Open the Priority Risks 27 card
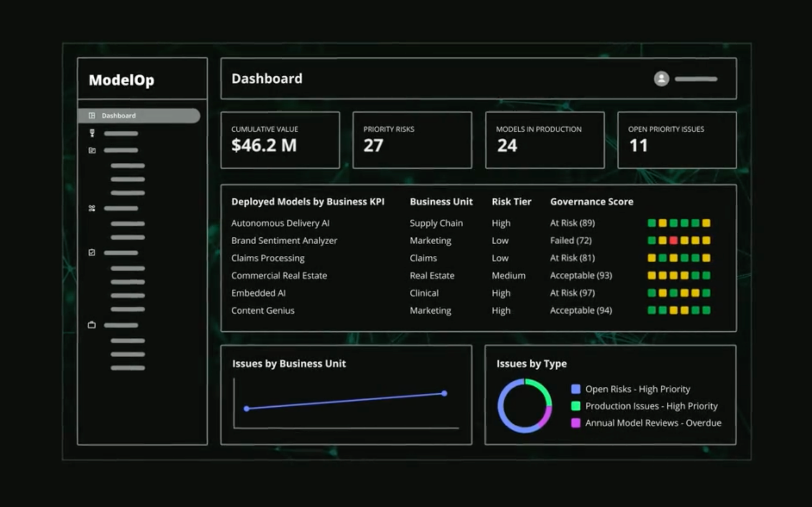812x507 pixels. [412, 140]
